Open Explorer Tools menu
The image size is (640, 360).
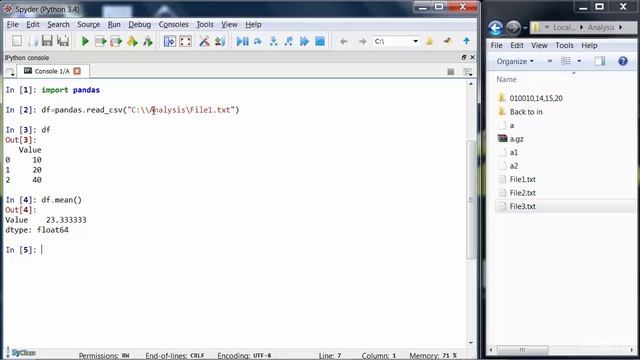tap(564, 45)
